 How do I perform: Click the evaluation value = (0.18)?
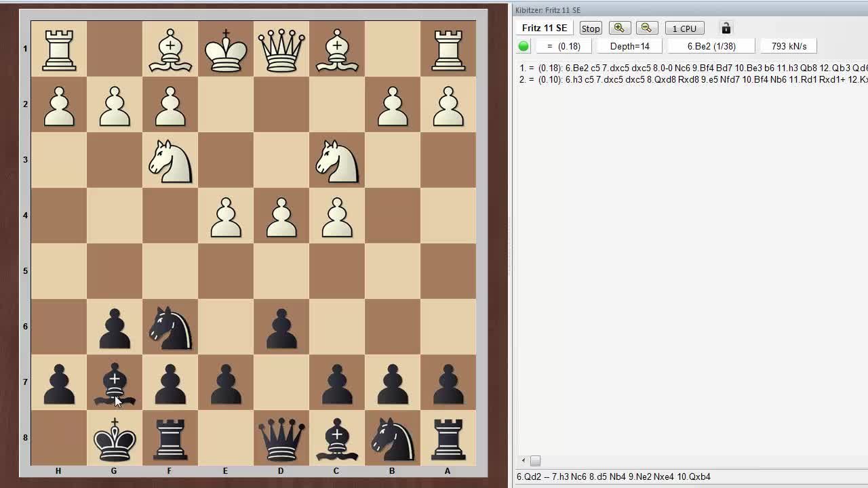click(x=564, y=46)
